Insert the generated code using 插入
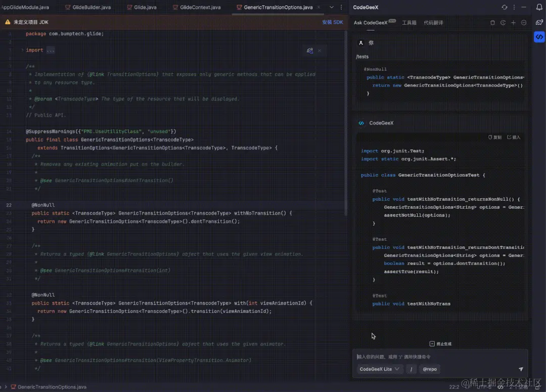 tap(514, 137)
